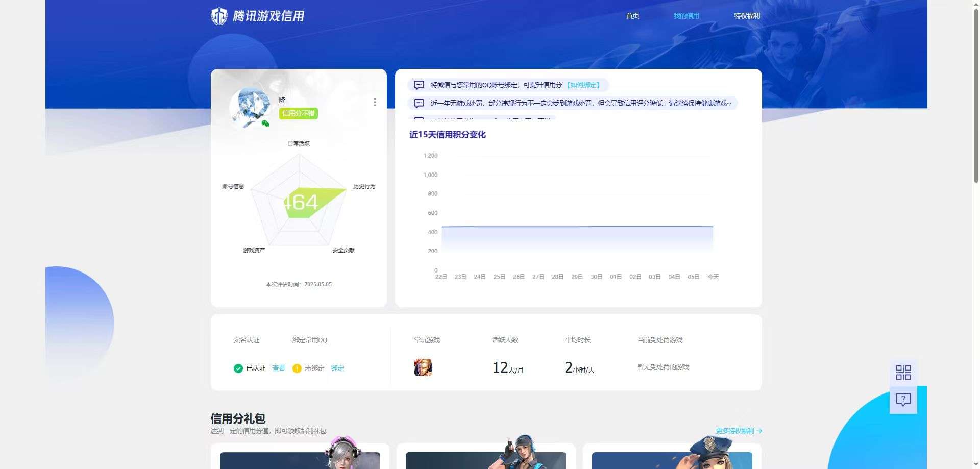Click the 2小时/天 average duration value

pyautogui.click(x=580, y=367)
